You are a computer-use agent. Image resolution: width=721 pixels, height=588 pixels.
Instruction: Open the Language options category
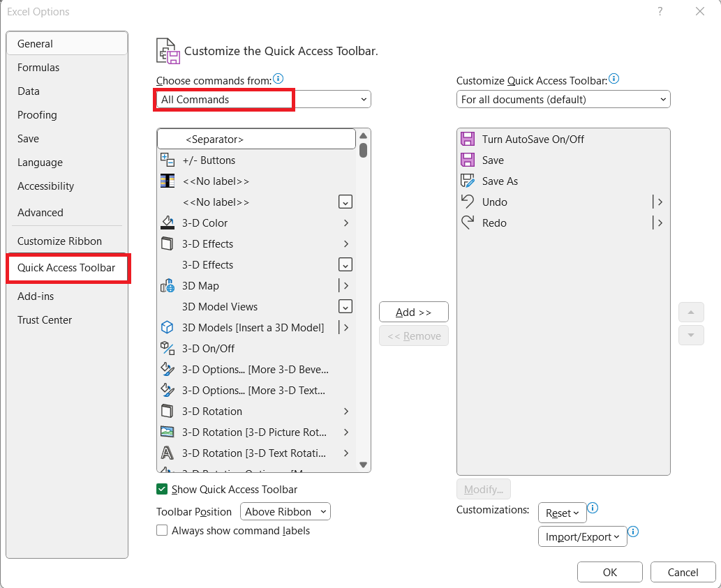(x=67, y=163)
